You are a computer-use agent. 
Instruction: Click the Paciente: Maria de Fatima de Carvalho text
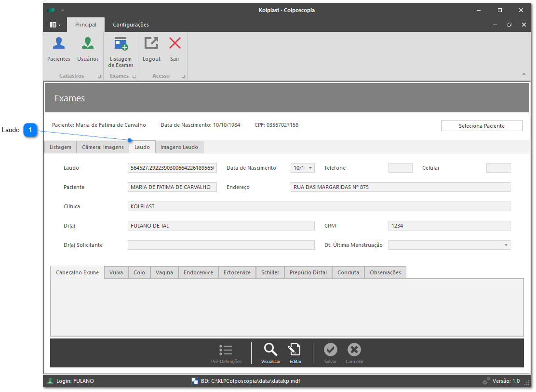point(99,125)
